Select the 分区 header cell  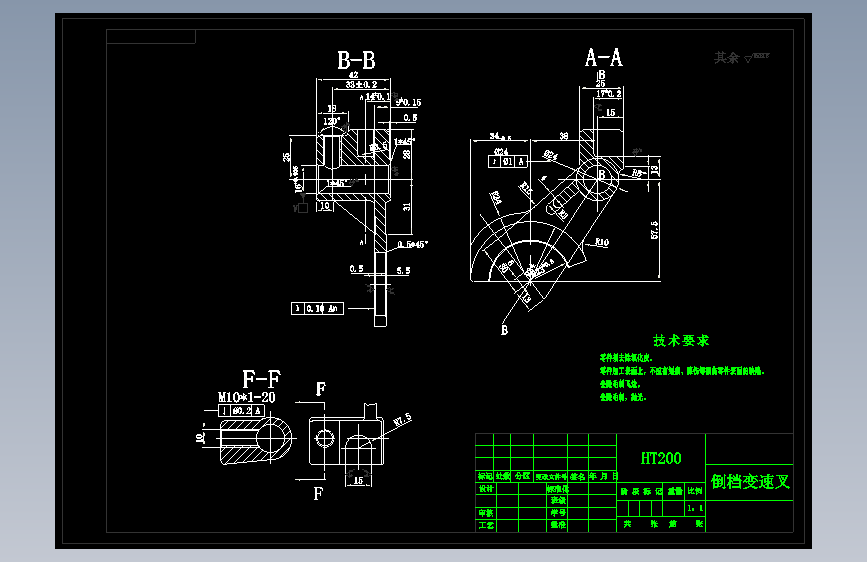click(522, 476)
